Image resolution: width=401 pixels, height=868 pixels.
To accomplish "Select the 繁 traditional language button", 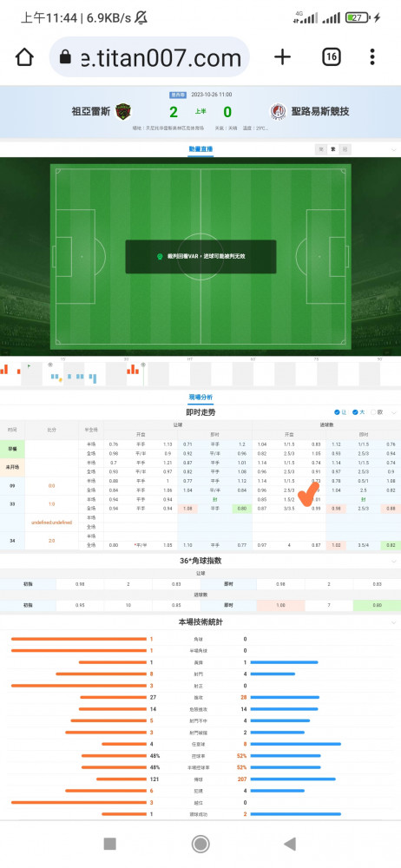I will pyautogui.click(x=333, y=149).
